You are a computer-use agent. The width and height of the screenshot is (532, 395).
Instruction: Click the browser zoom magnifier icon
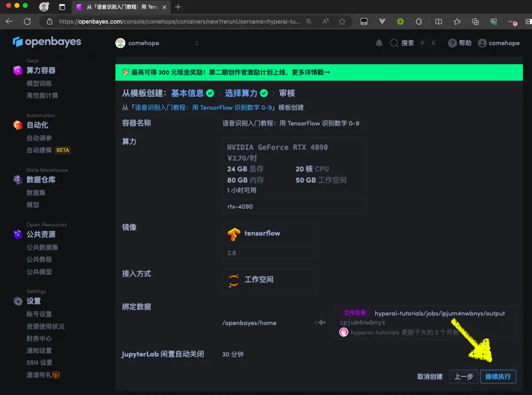tap(309, 21)
